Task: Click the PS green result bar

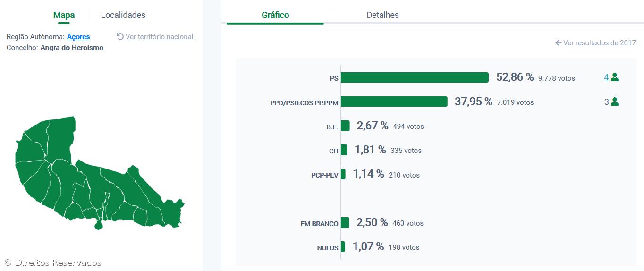Action: (x=414, y=77)
